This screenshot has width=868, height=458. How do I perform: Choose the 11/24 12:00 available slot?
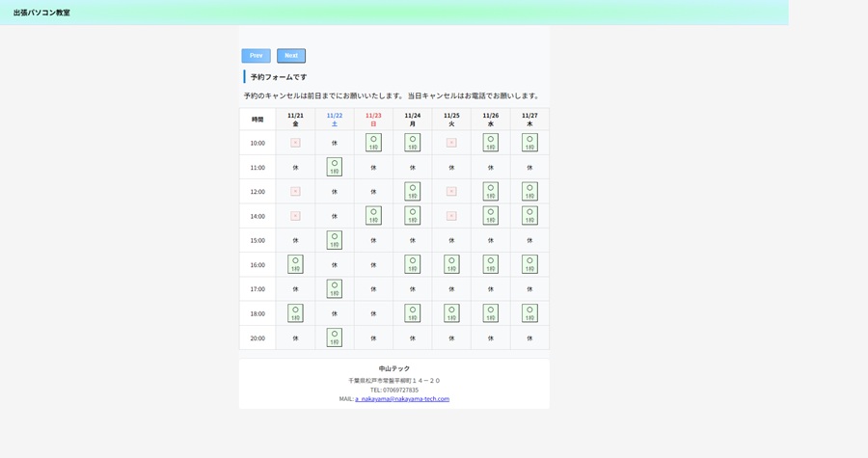[x=413, y=192]
